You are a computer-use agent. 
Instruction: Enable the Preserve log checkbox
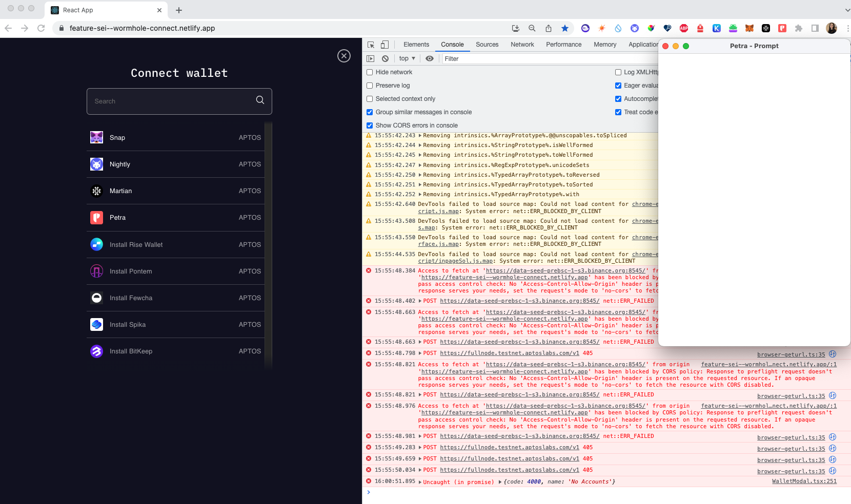click(370, 85)
